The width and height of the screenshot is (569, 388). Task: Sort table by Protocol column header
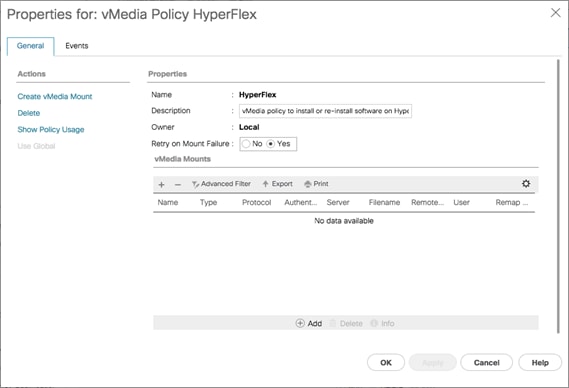click(257, 203)
